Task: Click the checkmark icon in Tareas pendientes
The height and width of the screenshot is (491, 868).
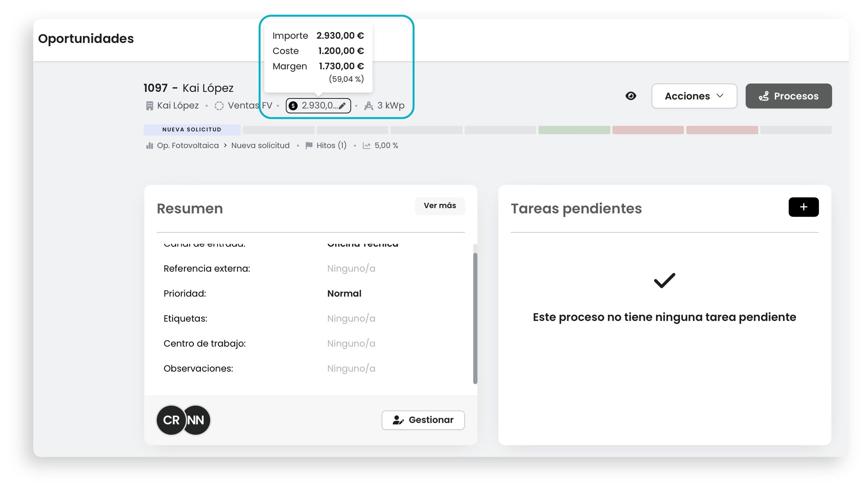Action: (664, 281)
